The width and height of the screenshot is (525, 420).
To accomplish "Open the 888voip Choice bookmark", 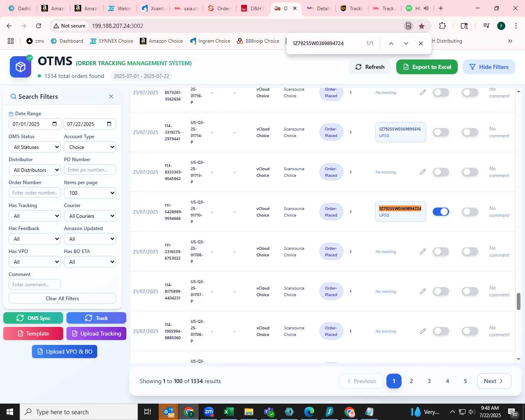I will click(x=258, y=41).
